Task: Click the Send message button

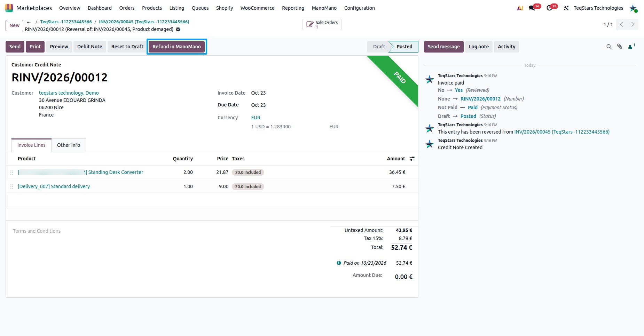Action: (x=443, y=47)
